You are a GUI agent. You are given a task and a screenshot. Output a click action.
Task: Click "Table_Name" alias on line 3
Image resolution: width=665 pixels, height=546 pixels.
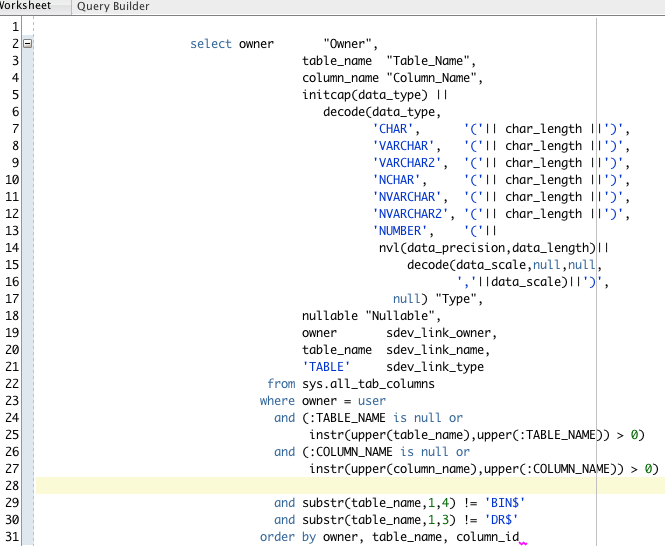pos(428,61)
